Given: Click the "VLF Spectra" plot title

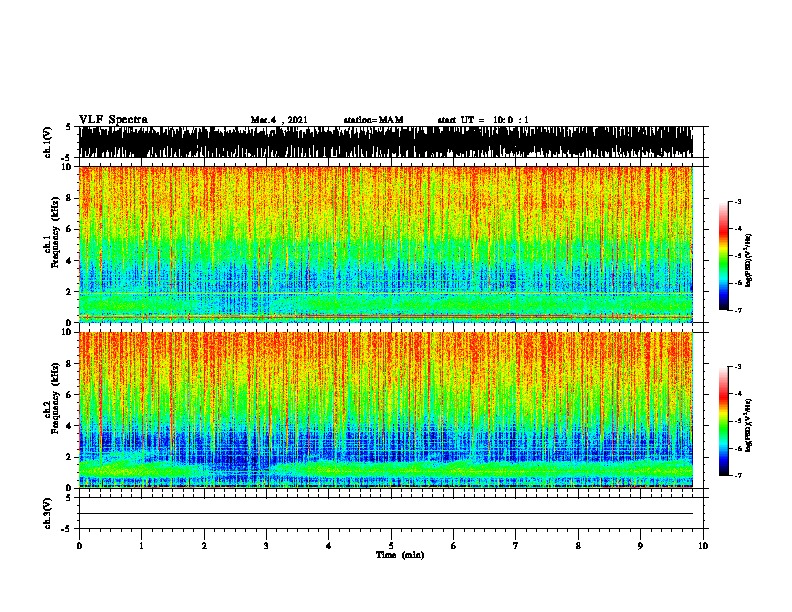Looking at the screenshot, I should (114, 119).
